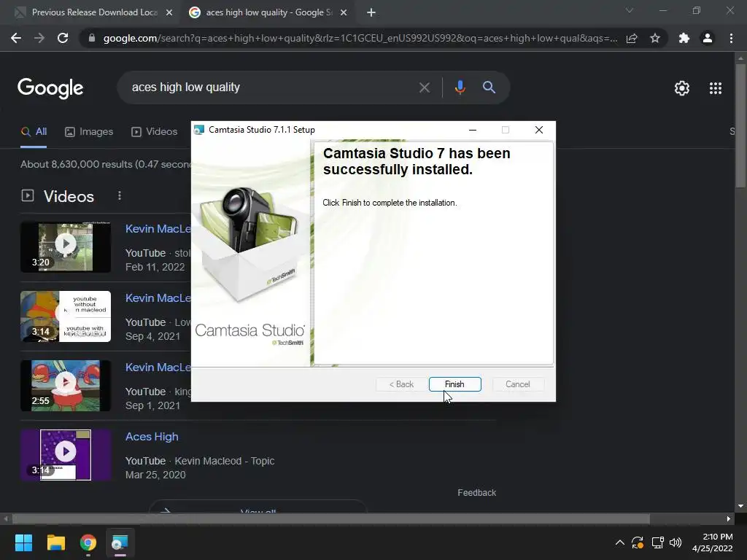Open the Aces High video link
The width and height of the screenshot is (747, 560).
click(152, 437)
